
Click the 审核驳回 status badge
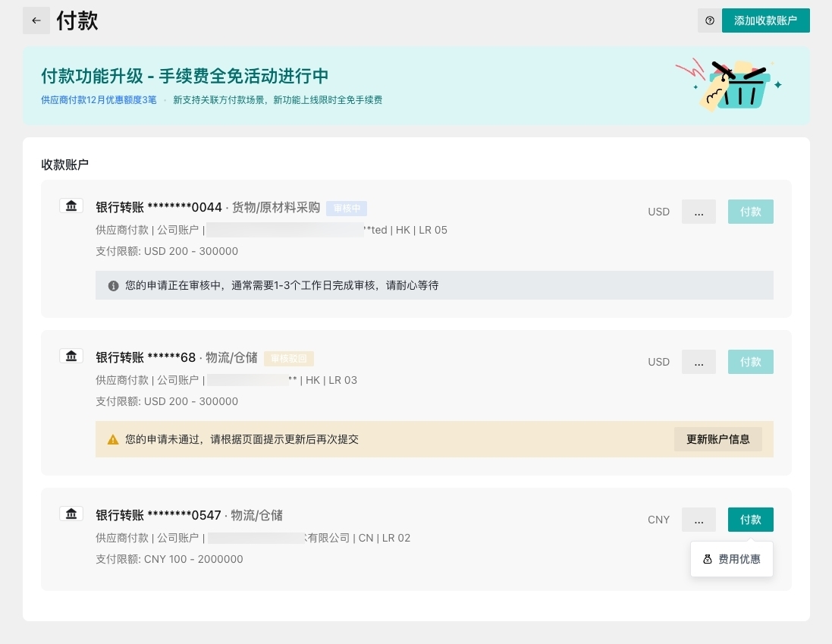pyautogui.click(x=289, y=358)
